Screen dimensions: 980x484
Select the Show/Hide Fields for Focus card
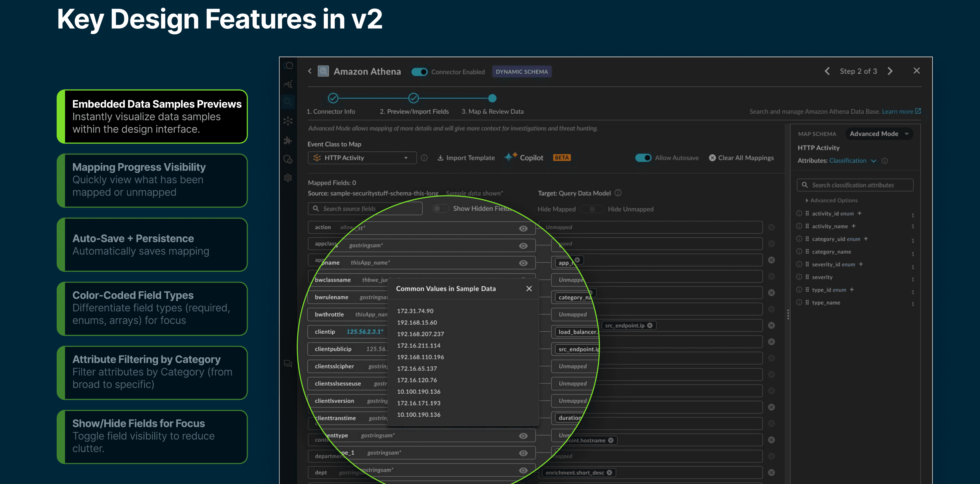pyautogui.click(x=152, y=437)
